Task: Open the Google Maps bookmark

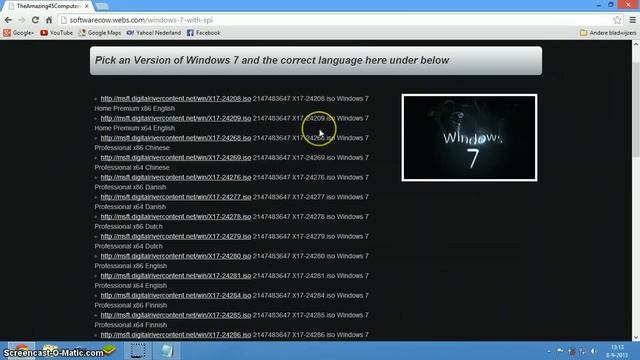Action: (100, 33)
